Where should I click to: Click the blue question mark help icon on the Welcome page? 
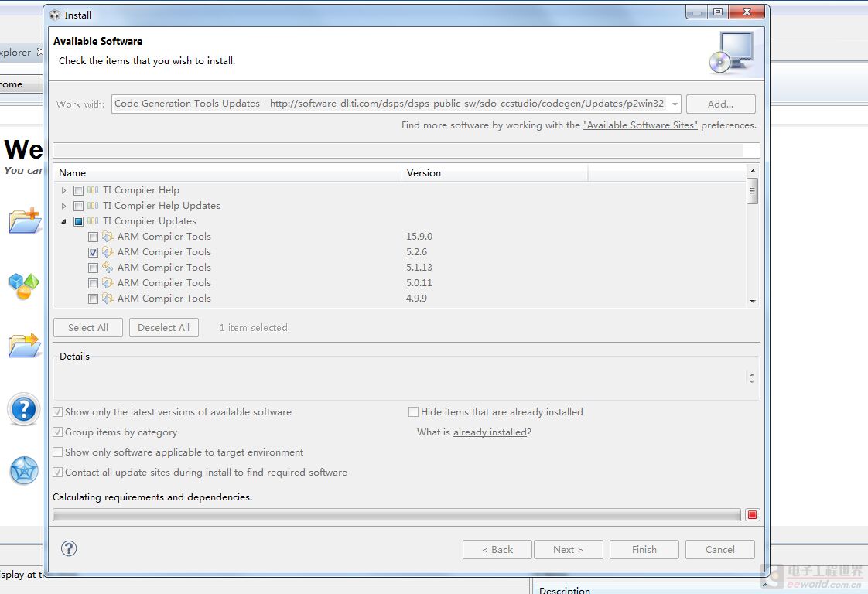(x=24, y=409)
